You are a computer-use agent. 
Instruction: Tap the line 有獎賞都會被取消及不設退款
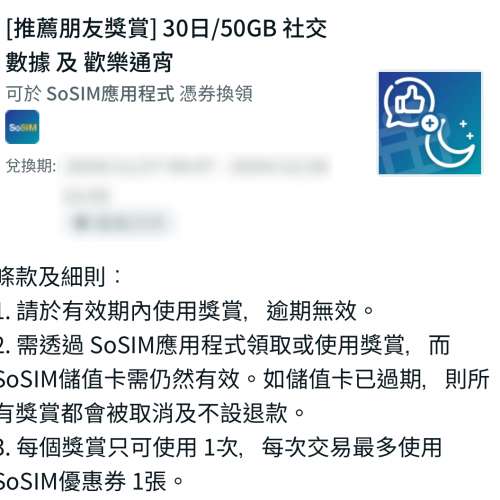point(152,413)
